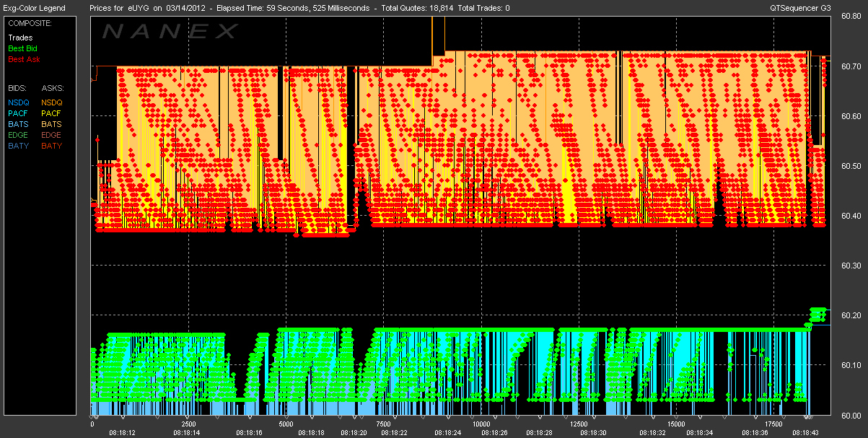Click the 08:18:24 time axis label
The height and width of the screenshot is (438, 868).
pyautogui.click(x=448, y=433)
